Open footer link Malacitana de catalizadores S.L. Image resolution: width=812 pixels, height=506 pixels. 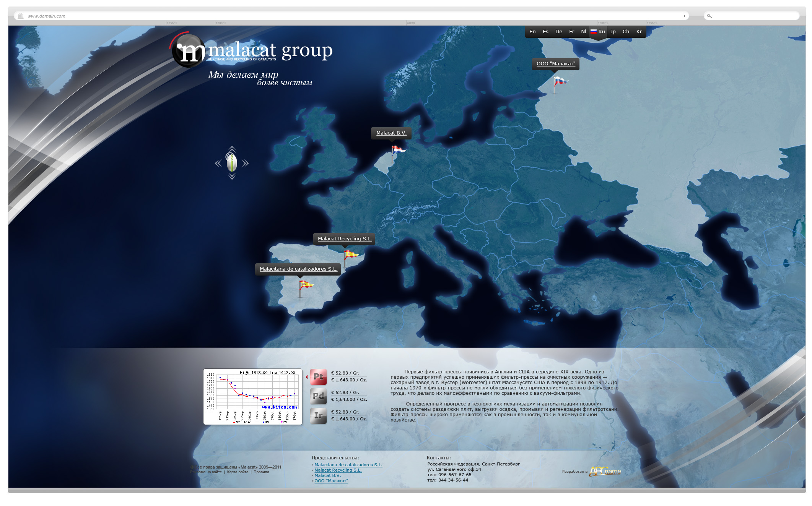click(x=348, y=465)
